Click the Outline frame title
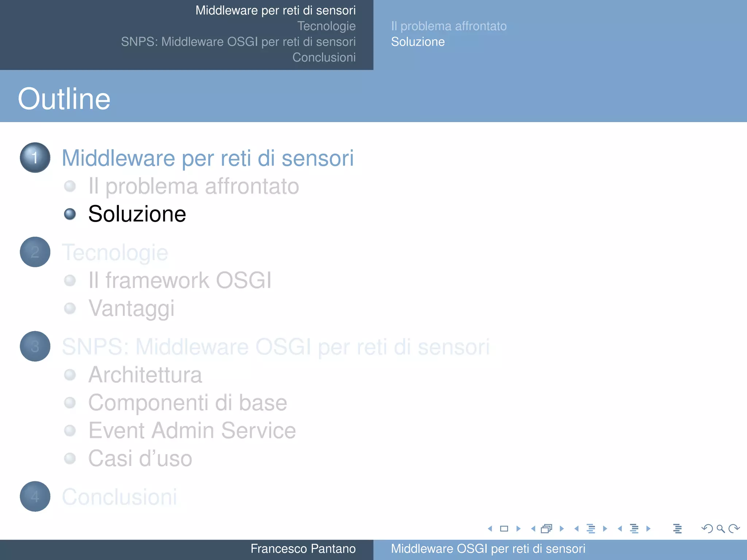This screenshot has width=747, height=560. click(64, 99)
